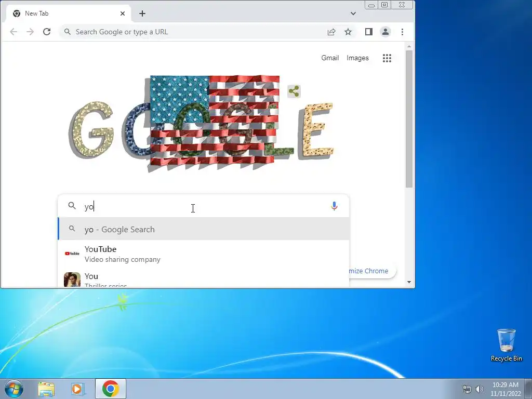The image size is (532, 399).
Task: Click the Chrome taskbar icon
Action: point(111,389)
